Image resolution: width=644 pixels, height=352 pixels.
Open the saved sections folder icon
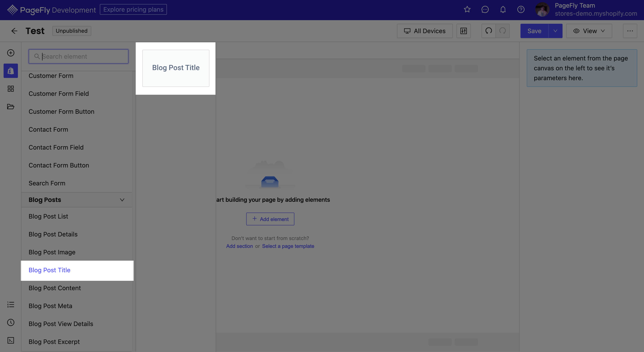click(11, 107)
